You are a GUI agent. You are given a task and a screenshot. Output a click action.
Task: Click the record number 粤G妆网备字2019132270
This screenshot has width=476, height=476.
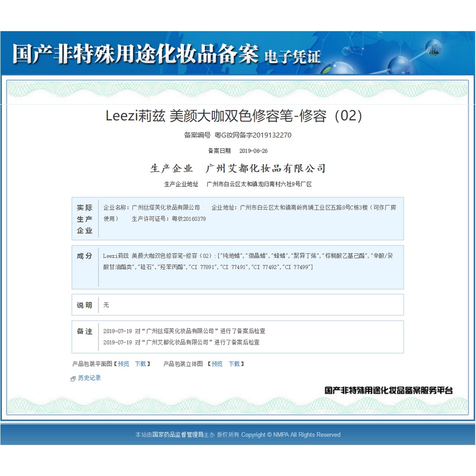253,135
